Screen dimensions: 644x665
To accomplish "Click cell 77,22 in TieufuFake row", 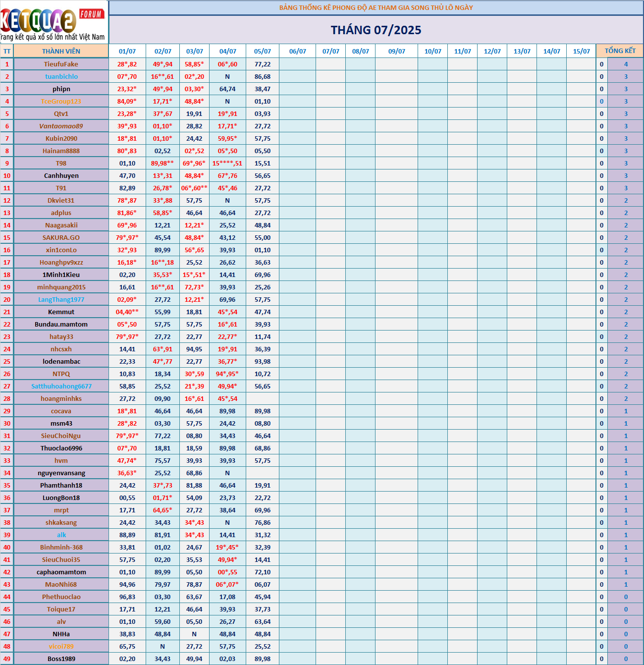I will pos(263,64).
